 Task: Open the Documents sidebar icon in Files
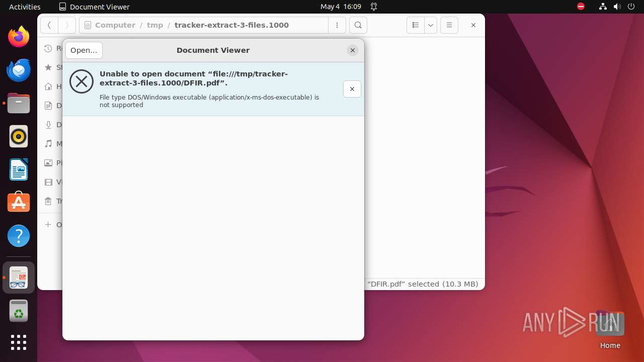tap(48, 106)
